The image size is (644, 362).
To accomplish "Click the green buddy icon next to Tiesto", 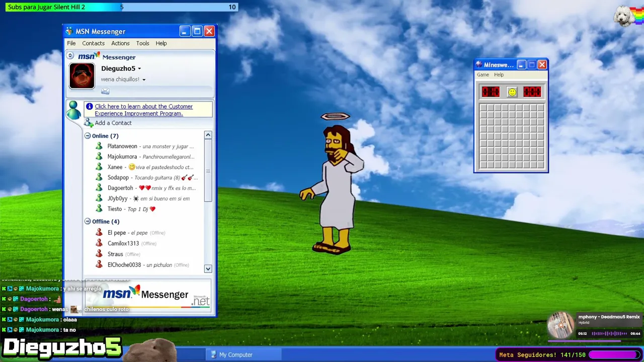I will coord(99,209).
